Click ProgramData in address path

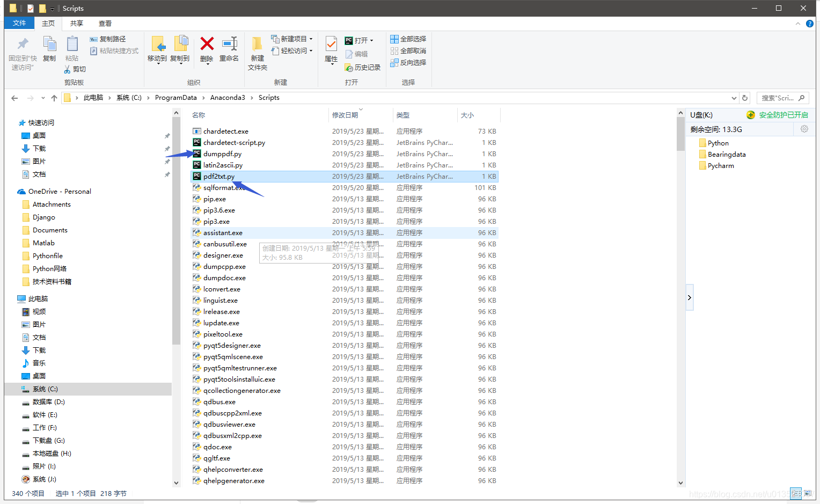tap(176, 98)
